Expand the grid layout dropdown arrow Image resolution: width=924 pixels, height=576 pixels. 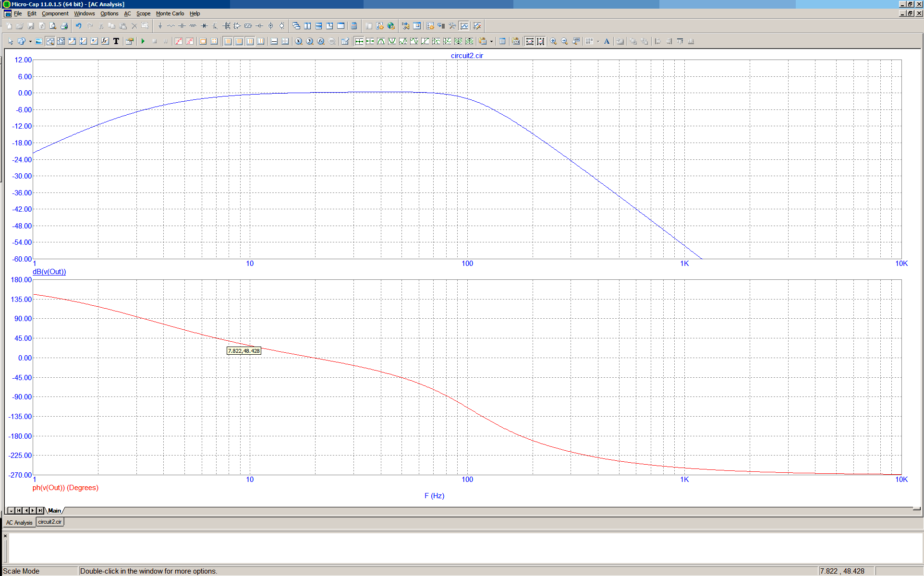[x=598, y=41]
